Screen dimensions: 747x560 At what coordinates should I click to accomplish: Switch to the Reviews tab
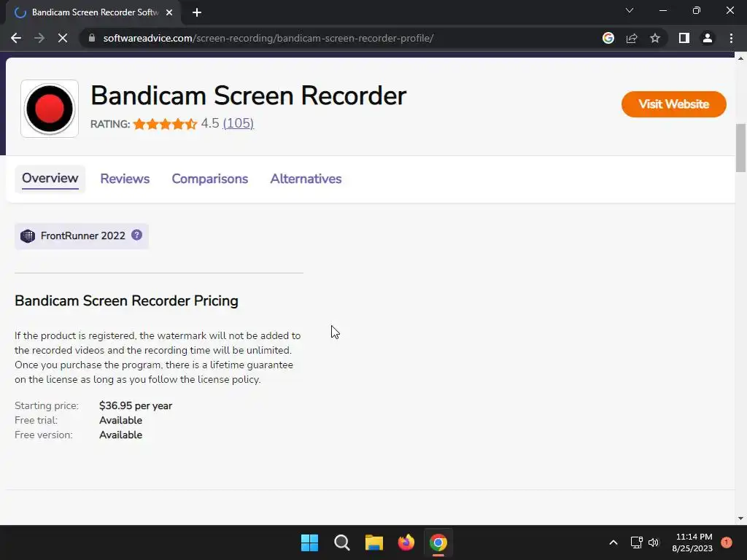point(125,179)
